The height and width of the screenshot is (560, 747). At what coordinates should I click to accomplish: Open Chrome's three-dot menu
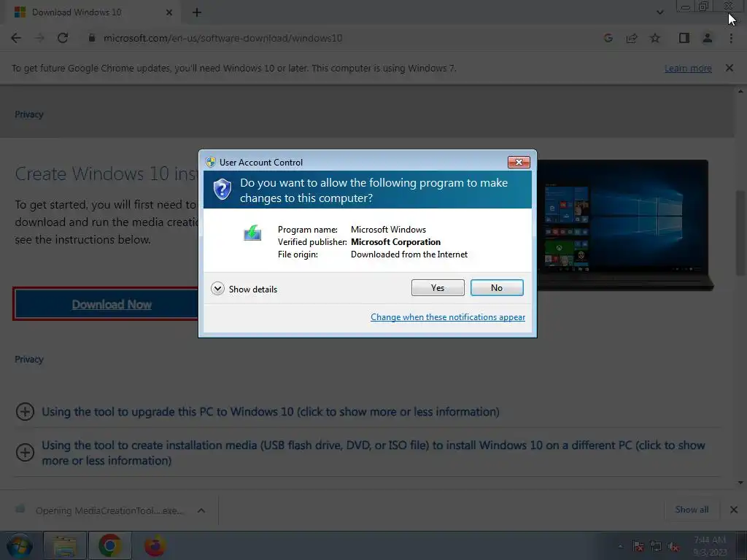point(731,38)
